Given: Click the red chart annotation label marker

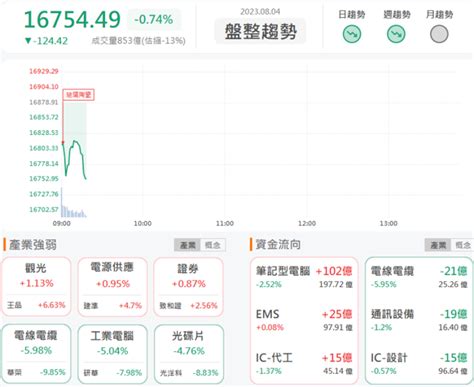Looking at the screenshot, I should pos(79,95).
